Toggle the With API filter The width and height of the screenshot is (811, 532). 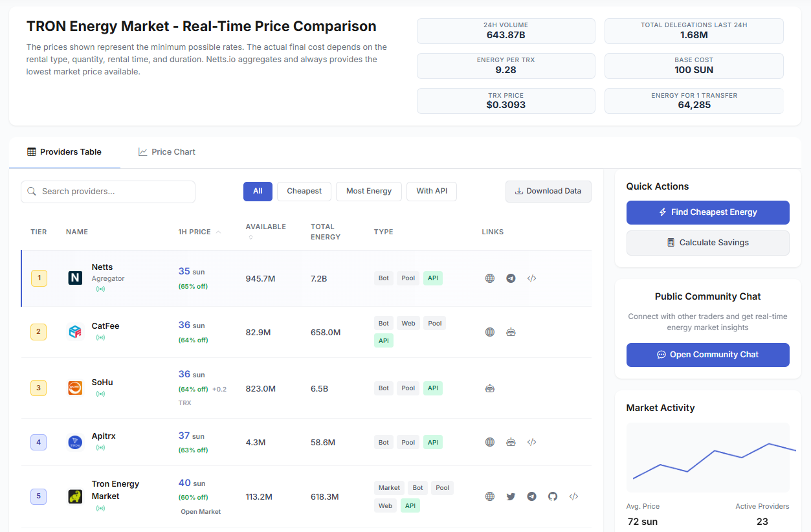[x=432, y=191]
